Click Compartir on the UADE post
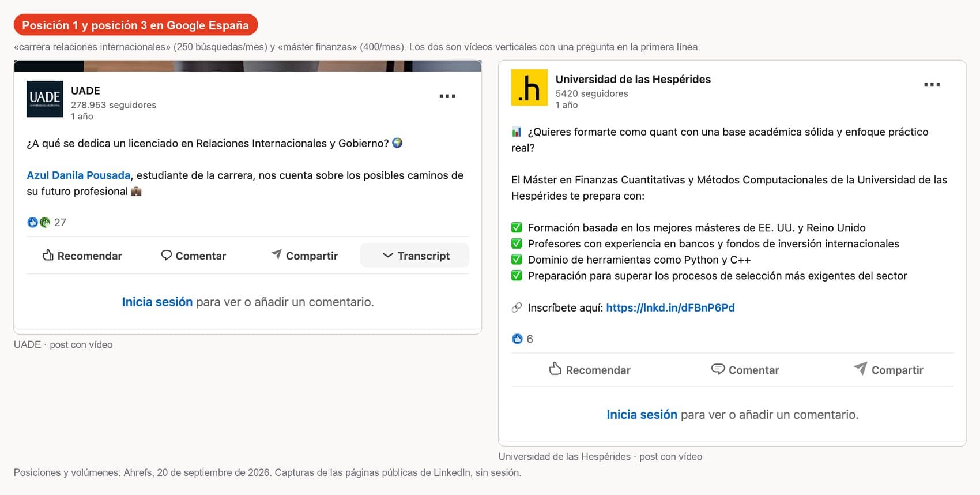The width and height of the screenshot is (980, 495). tap(304, 256)
